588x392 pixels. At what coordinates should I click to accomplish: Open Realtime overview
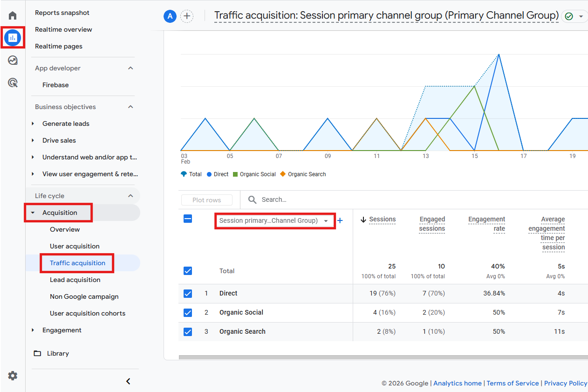click(x=63, y=29)
